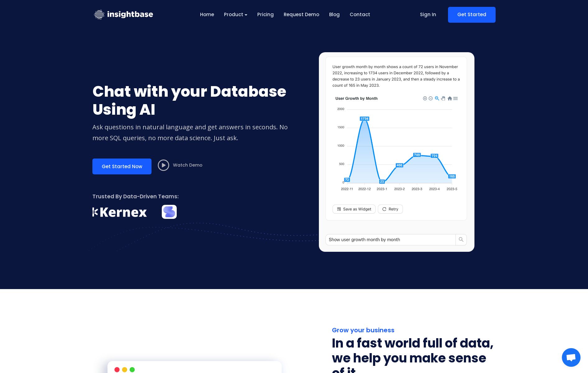This screenshot has width=588, height=373.
Task: Go to the Blog section
Action: point(334,15)
